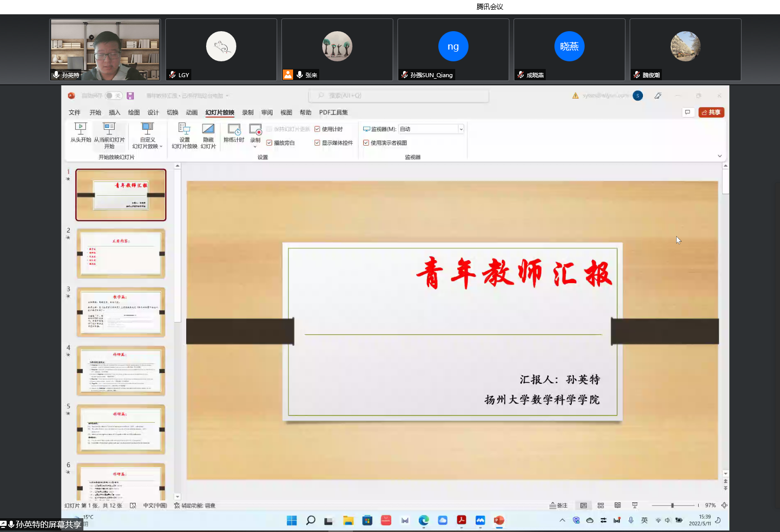Image resolution: width=780 pixels, height=532 pixels.
Task: Click the red 共享 share button
Action: (x=711, y=112)
